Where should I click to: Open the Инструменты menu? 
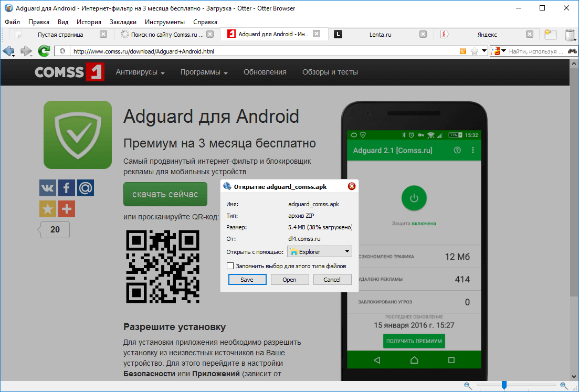tap(165, 22)
